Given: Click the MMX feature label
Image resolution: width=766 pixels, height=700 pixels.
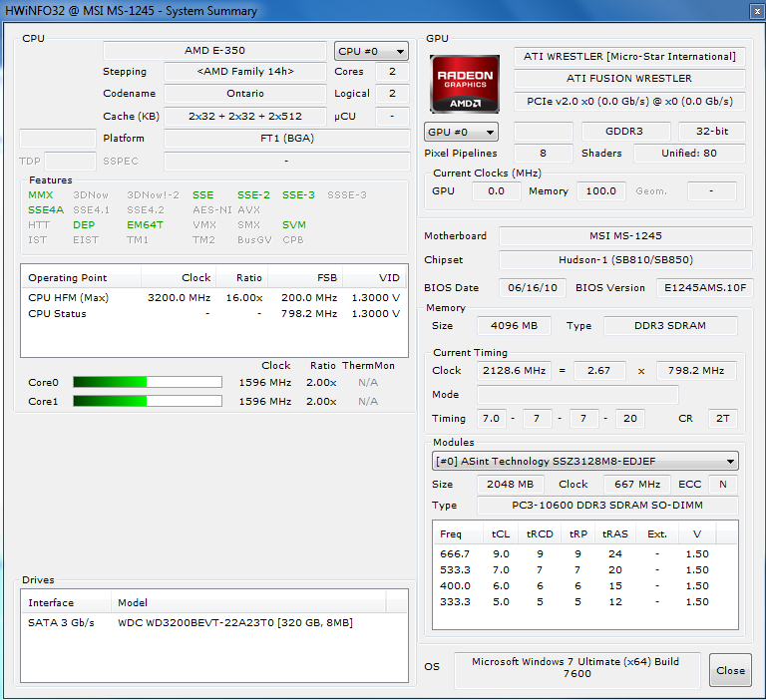Looking at the screenshot, I should tap(41, 194).
